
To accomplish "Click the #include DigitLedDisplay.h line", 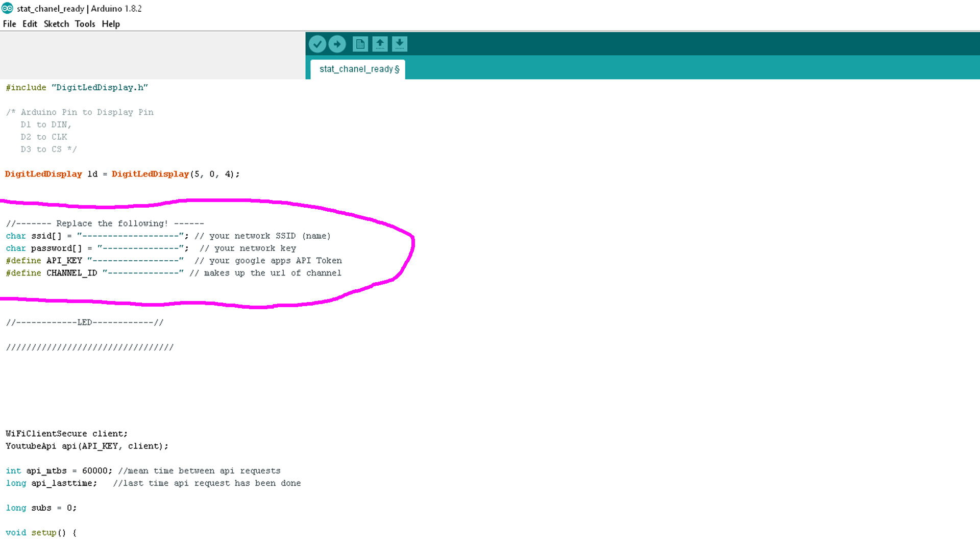I will click(77, 87).
